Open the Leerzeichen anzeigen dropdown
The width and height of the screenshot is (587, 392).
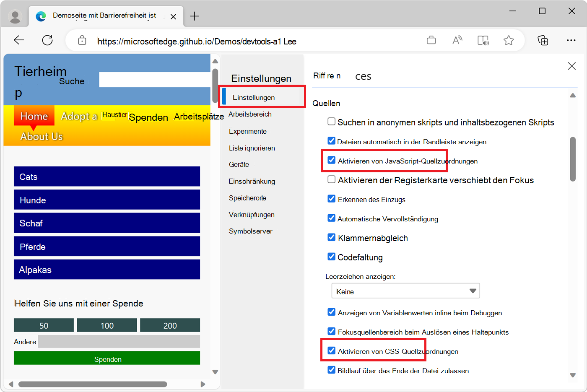(405, 291)
